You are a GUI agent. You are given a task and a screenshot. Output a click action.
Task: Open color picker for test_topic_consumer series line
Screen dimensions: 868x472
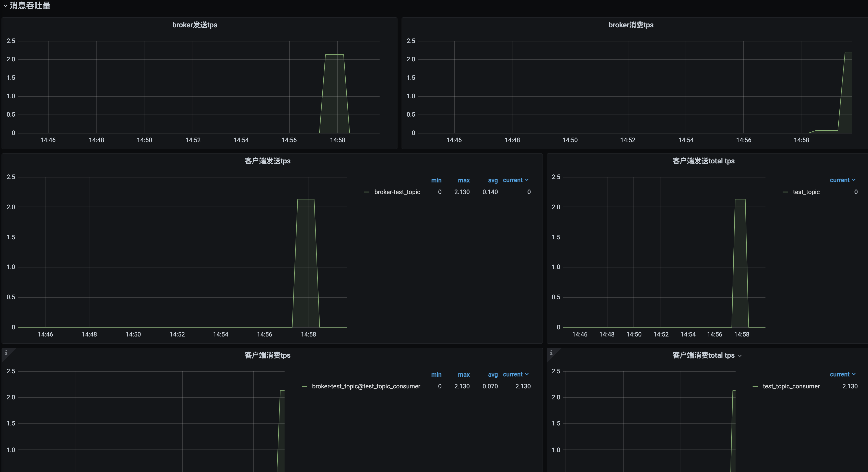[755, 386]
